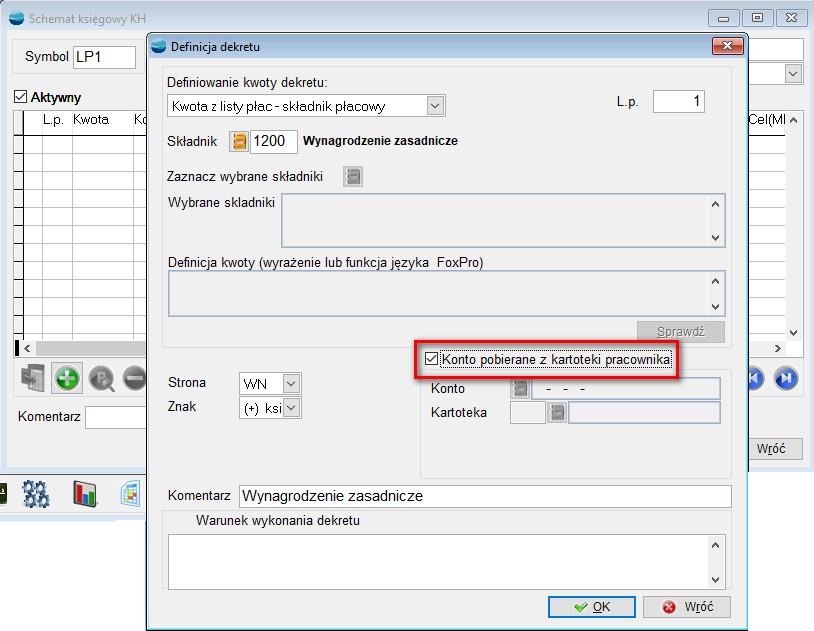Toggle the Aktywny checkbox
Viewport: 814px width, 631px height.
click(20, 97)
